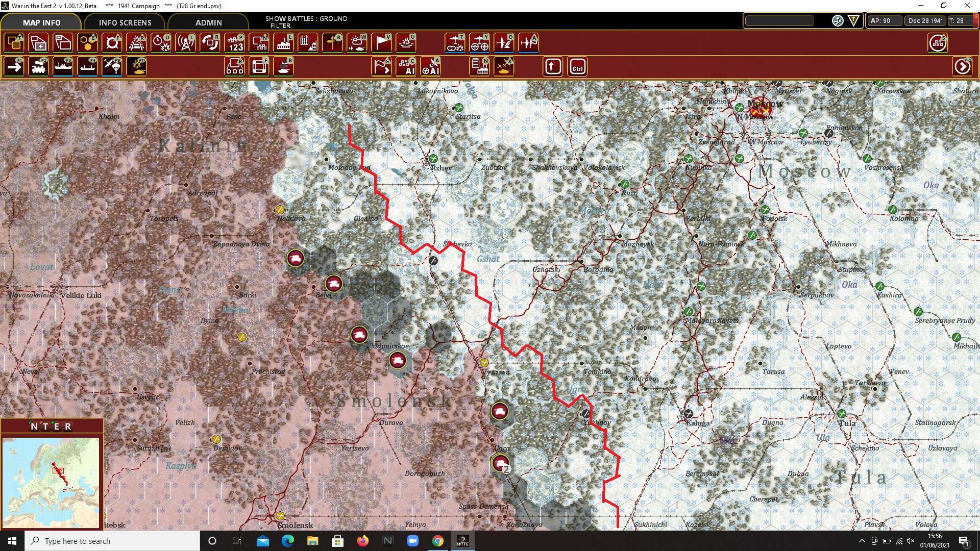Toggle weather display icon
The image size is (980, 551).
(x=357, y=43)
